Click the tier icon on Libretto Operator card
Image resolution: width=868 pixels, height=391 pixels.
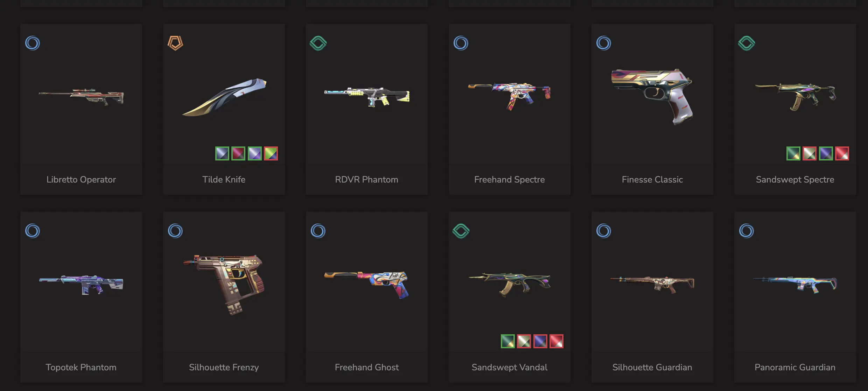(x=33, y=43)
